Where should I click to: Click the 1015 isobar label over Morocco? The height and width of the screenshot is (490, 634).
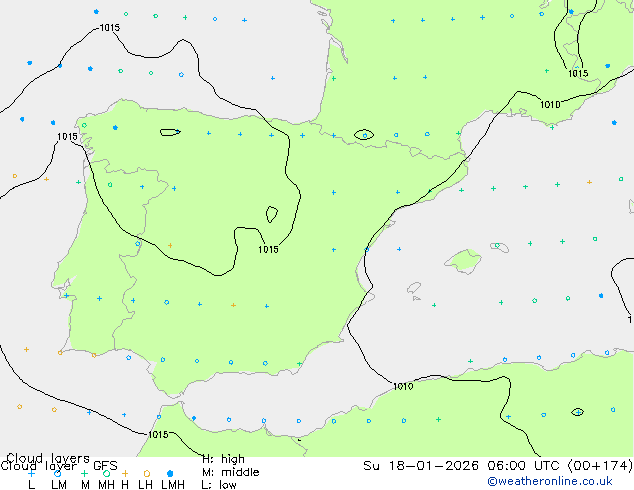[x=158, y=435]
